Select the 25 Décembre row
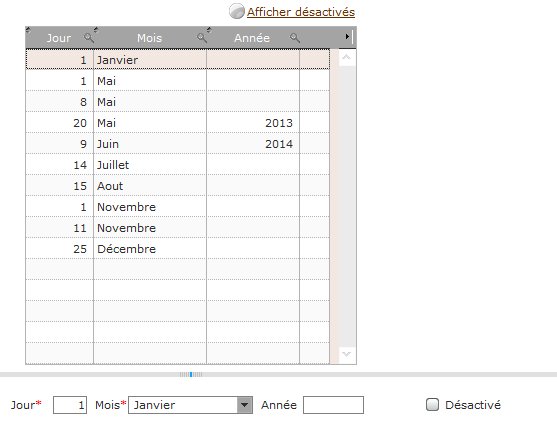The height and width of the screenshot is (428, 557). coord(178,249)
